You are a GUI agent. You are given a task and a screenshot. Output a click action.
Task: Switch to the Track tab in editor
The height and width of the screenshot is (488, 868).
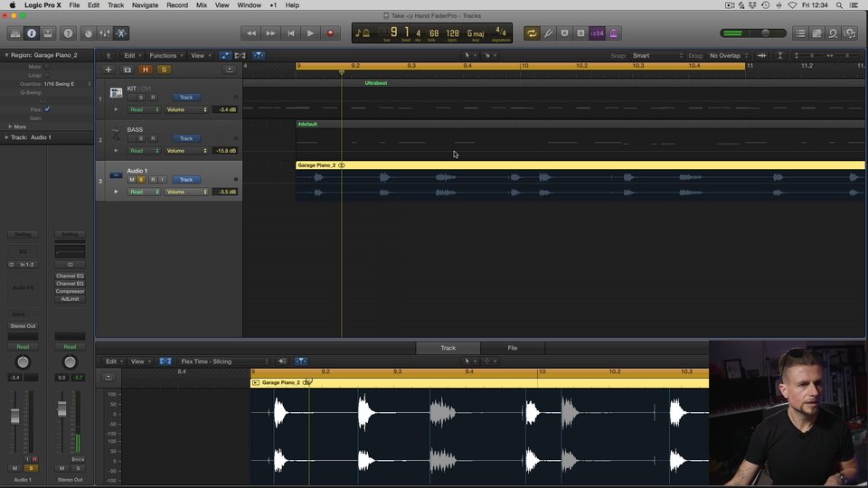point(448,348)
